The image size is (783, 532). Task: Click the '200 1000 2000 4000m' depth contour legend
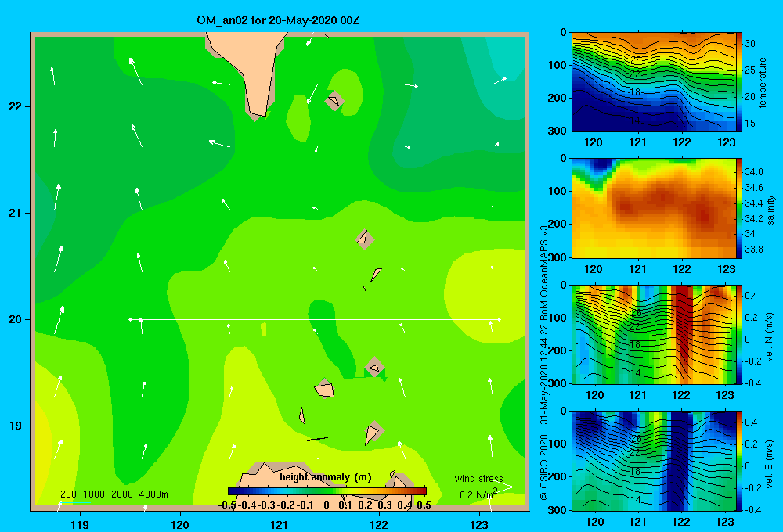pos(114,494)
